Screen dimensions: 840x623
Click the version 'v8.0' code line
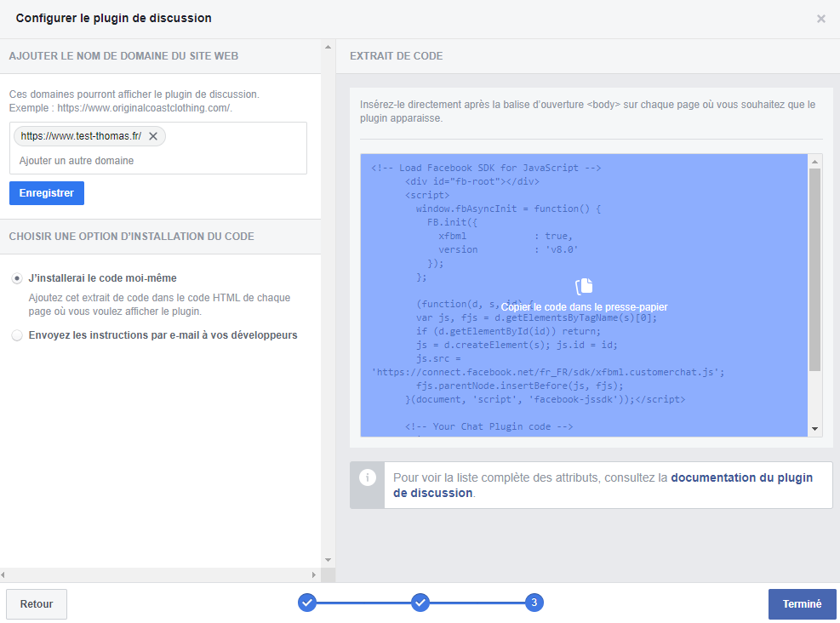pyautogui.click(x=508, y=249)
